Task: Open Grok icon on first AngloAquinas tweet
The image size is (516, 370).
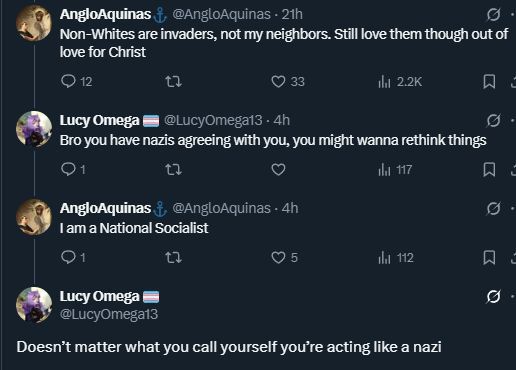Action: point(493,14)
